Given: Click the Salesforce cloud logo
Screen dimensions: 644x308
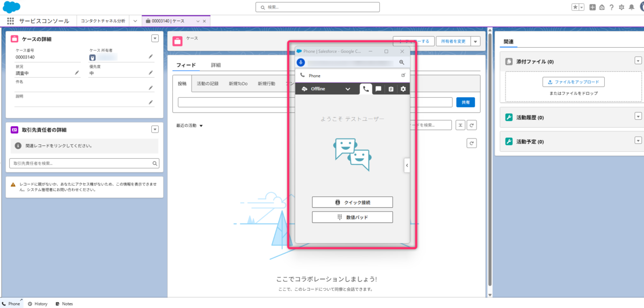Looking at the screenshot, I should (x=12, y=7).
